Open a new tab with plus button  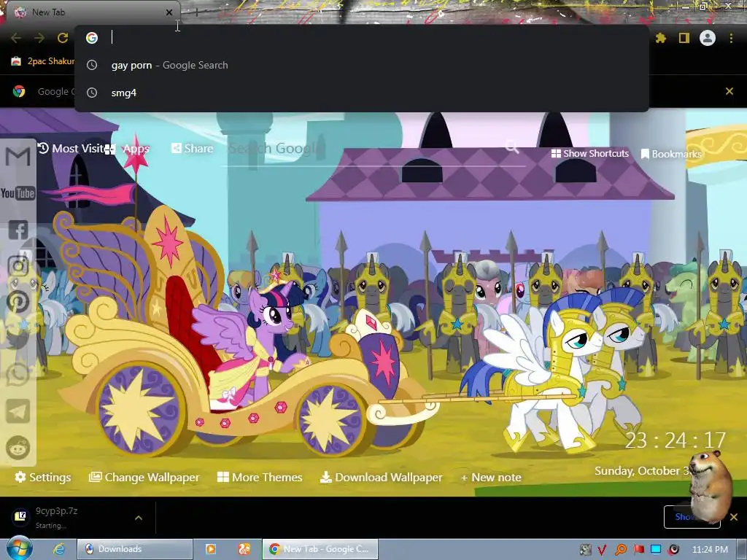[x=196, y=12]
